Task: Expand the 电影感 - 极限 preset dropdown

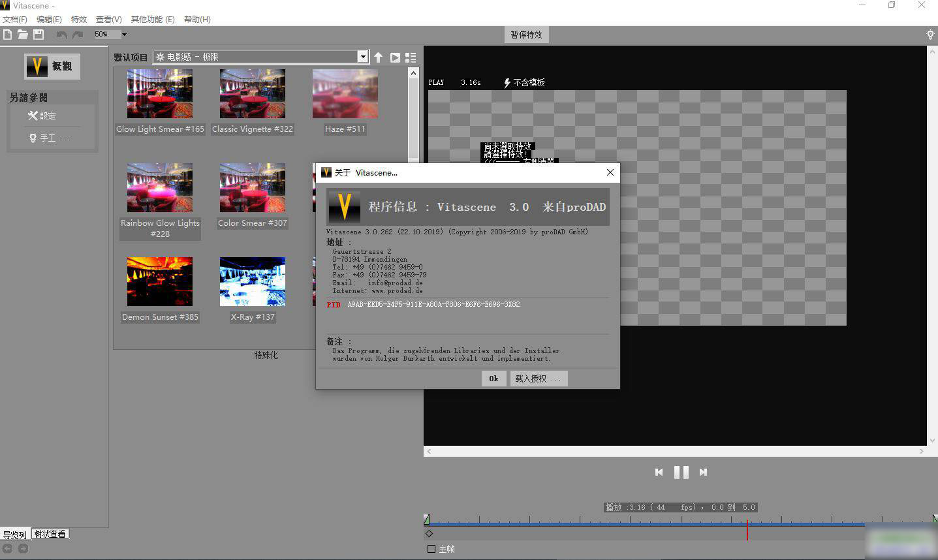Action: click(363, 57)
